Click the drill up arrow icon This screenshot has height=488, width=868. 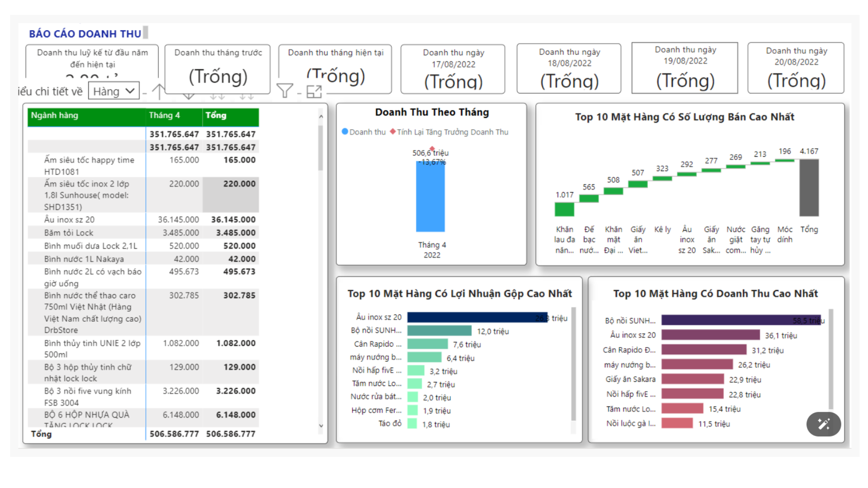[158, 91]
